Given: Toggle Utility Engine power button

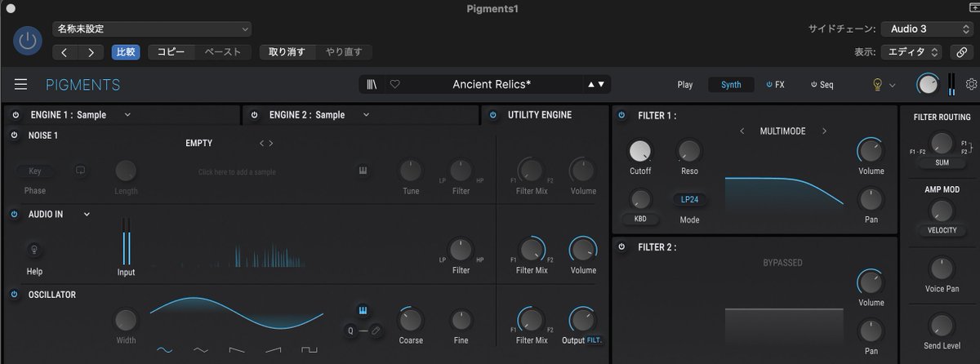Looking at the screenshot, I should coord(492,115).
